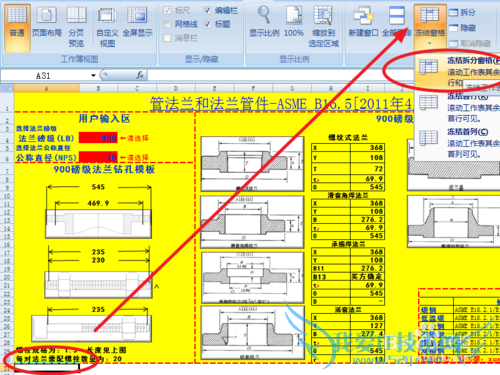Click the 900磅级法兰钻孔模板 heading
The height and width of the screenshot is (375, 500).
pos(104,169)
